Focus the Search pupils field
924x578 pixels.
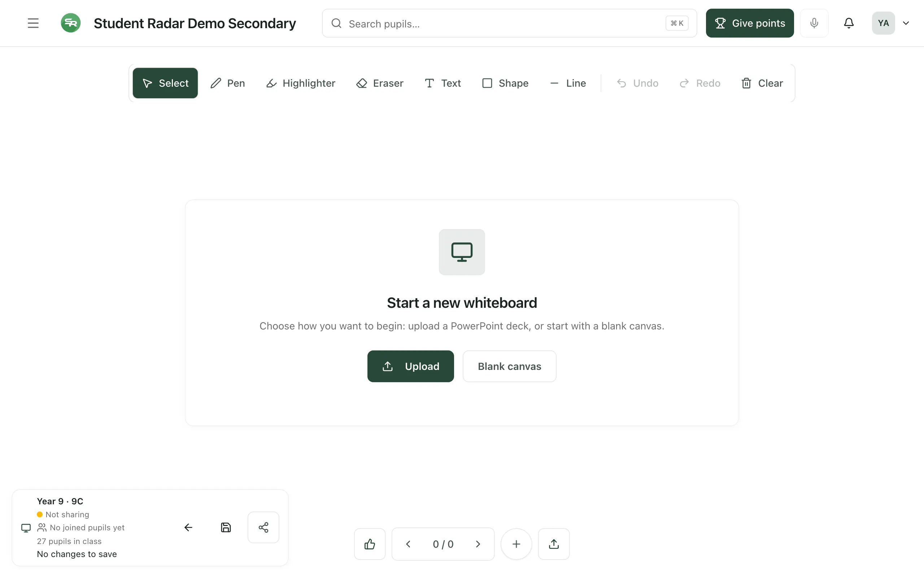pos(509,23)
